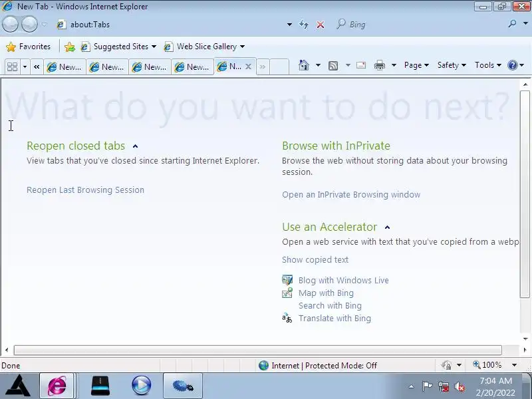Screen dimensions: 532x399
Task: Open the recent pages dropdown arrow
Action: point(45,25)
